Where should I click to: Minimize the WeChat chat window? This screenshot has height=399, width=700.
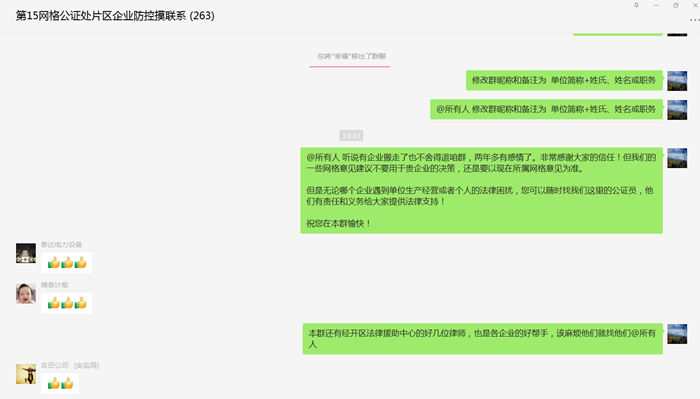(656, 5)
